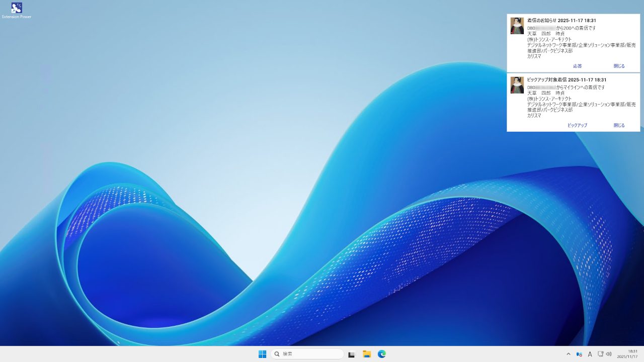Open the Extension Power desktop shortcut
The height and width of the screenshot is (362, 644).
click(x=17, y=9)
